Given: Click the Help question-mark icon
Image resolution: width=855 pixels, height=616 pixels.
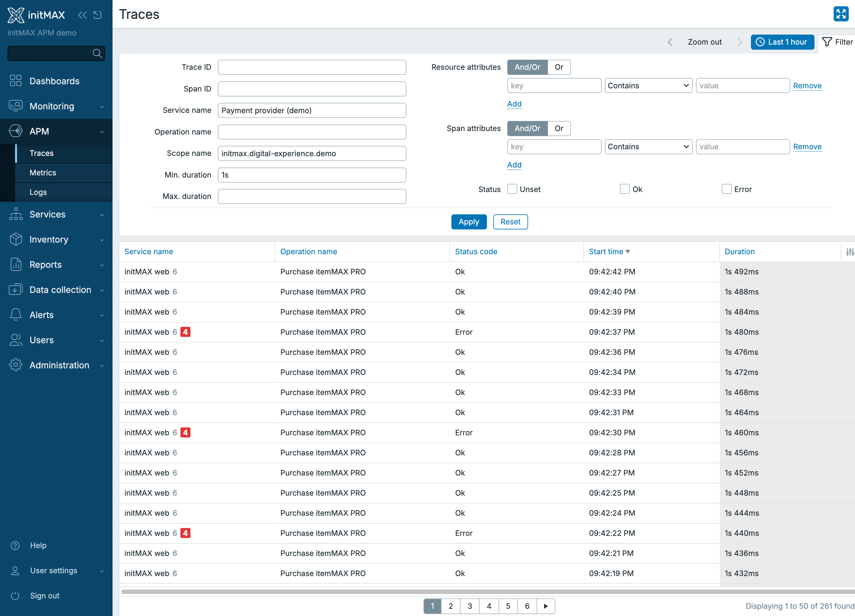Looking at the screenshot, I should 15,546.
